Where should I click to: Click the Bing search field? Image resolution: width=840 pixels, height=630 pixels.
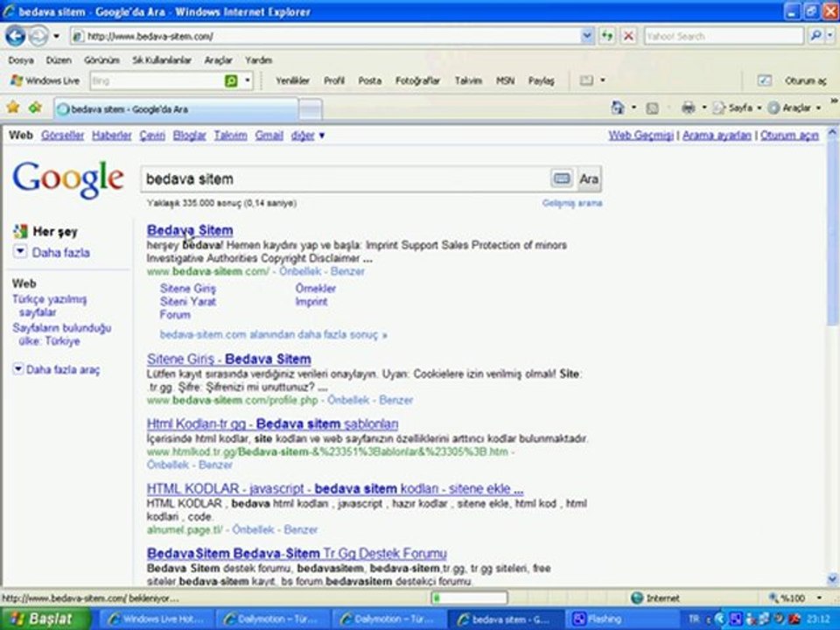tap(157, 80)
